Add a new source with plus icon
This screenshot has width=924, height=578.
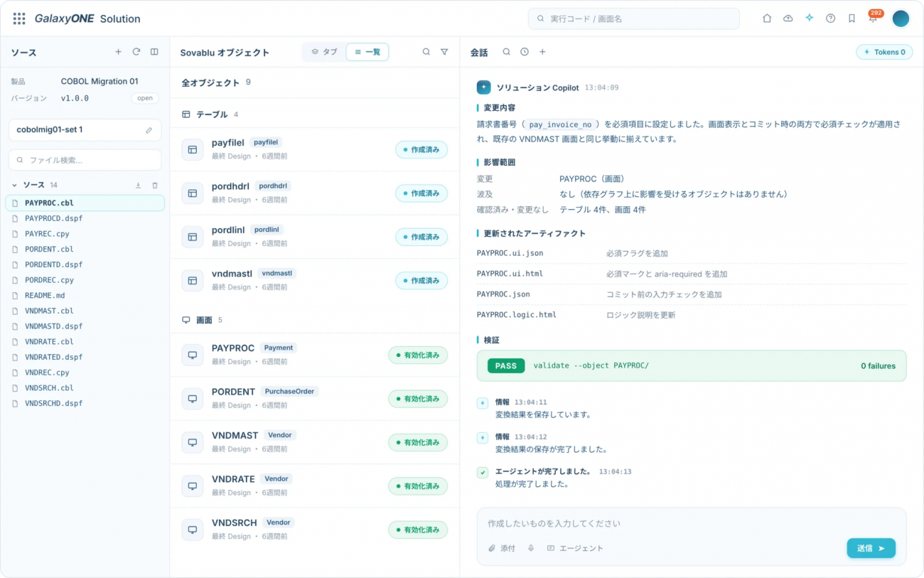click(x=118, y=52)
